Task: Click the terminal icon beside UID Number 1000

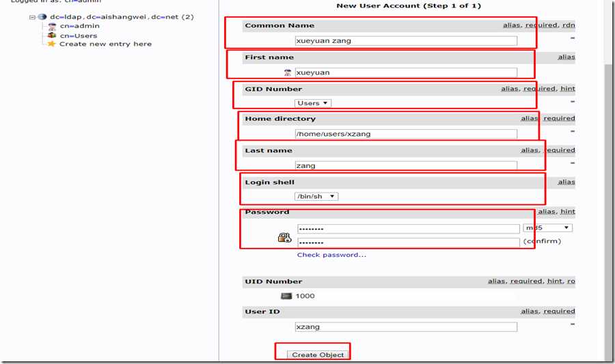Action: (287, 296)
